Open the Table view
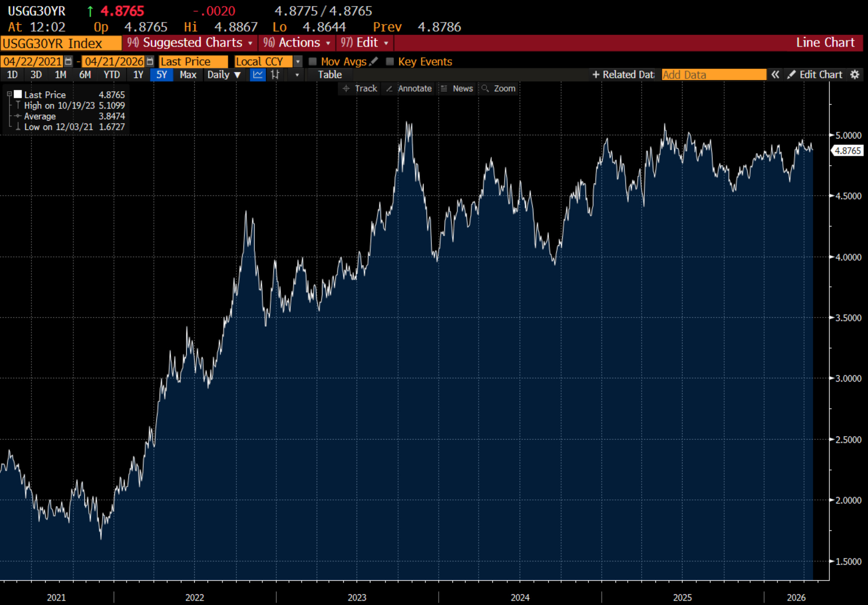Image resolution: width=868 pixels, height=605 pixels. click(330, 75)
